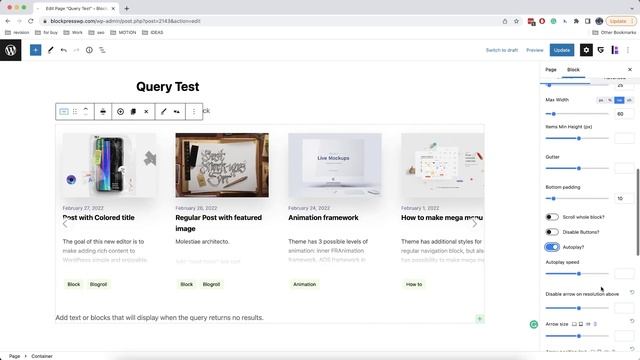The width and height of the screenshot is (640, 360).
Task: Switch to the Page tab in sidebar
Action: pyautogui.click(x=551, y=70)
